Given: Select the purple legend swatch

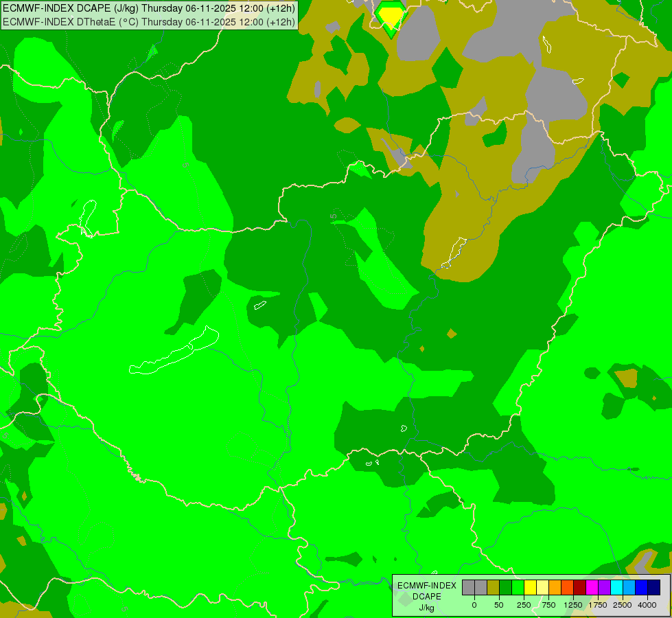Looking at the screenshot, I should pos(605,588).
